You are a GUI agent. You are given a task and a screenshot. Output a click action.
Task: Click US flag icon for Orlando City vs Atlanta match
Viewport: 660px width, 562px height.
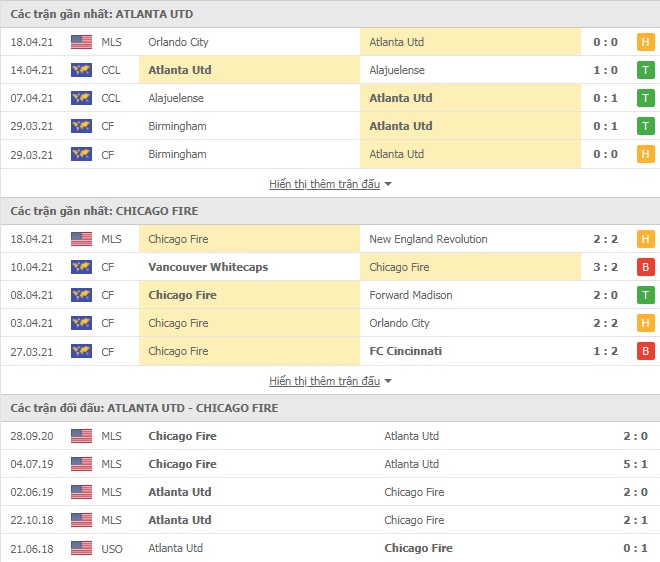click(x=81, y=42)
